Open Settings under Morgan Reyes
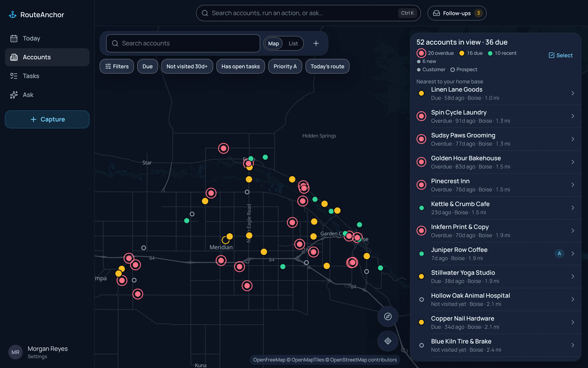This screenshot has height=368, width=588. 37,356
